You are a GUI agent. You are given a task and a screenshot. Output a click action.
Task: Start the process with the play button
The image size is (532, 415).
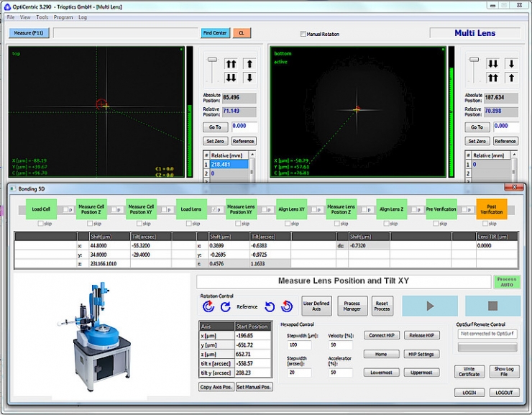pyautogui.click(x=430, y=306)
